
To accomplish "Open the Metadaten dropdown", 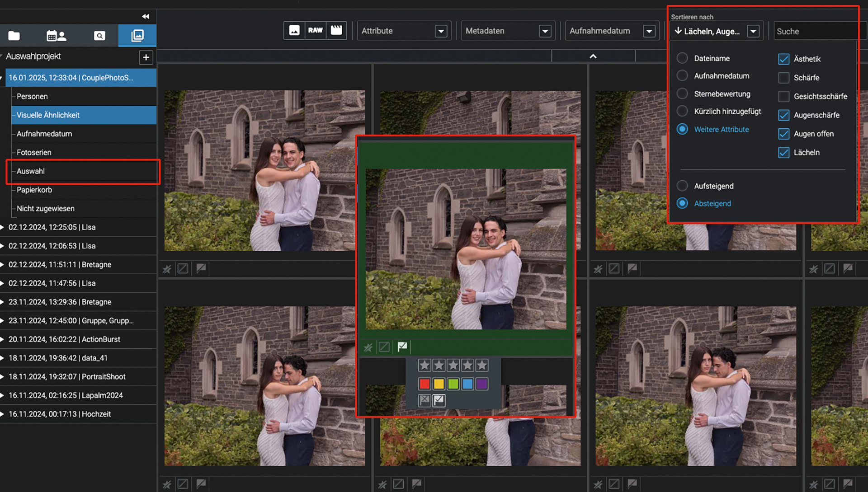I will (545, 31).
